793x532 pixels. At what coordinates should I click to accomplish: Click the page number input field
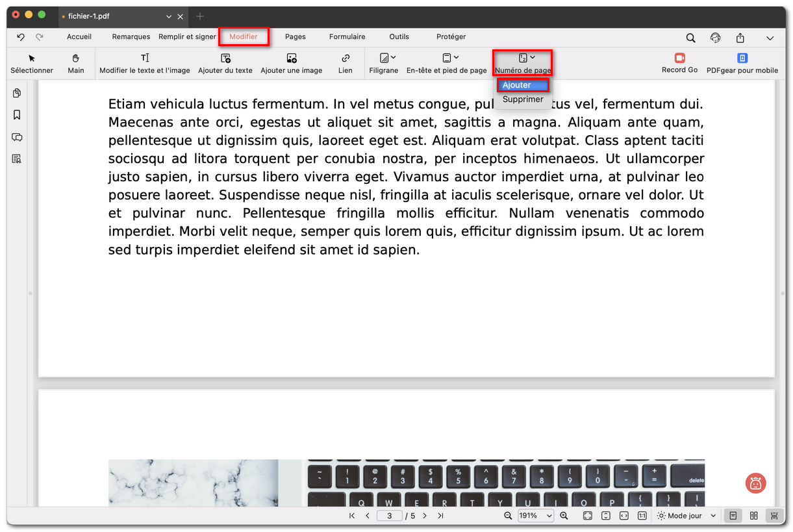(x=390, y=515)
